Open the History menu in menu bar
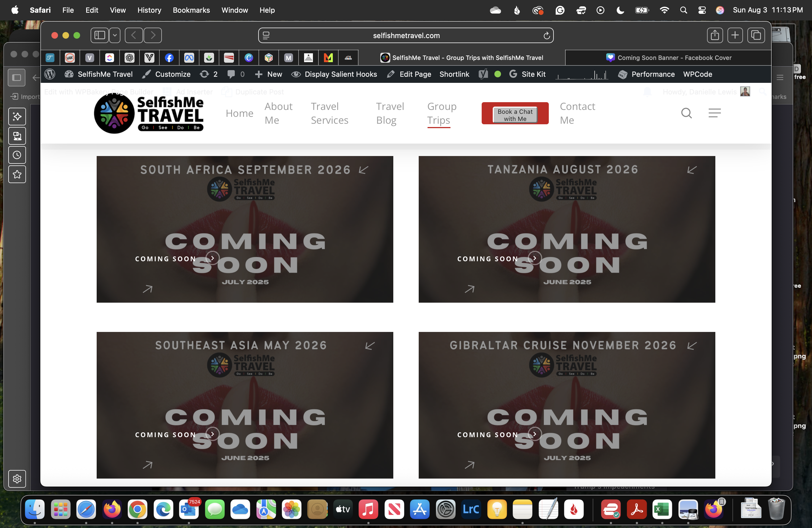Viewport: 812px width, 528px height. click(x=149, y=10)
